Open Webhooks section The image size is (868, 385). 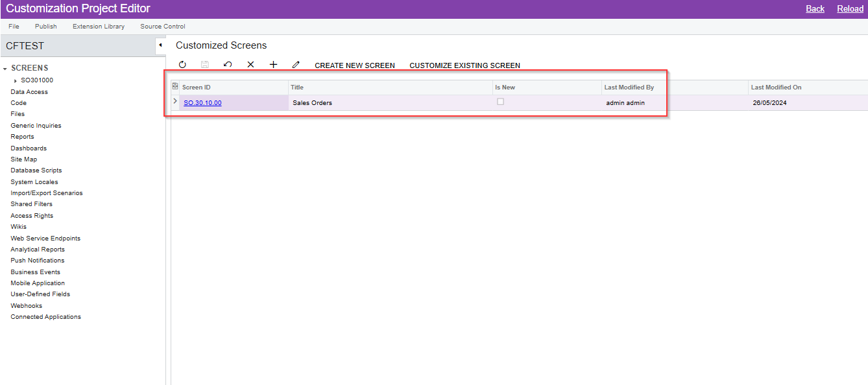click(x=27, y=306)
